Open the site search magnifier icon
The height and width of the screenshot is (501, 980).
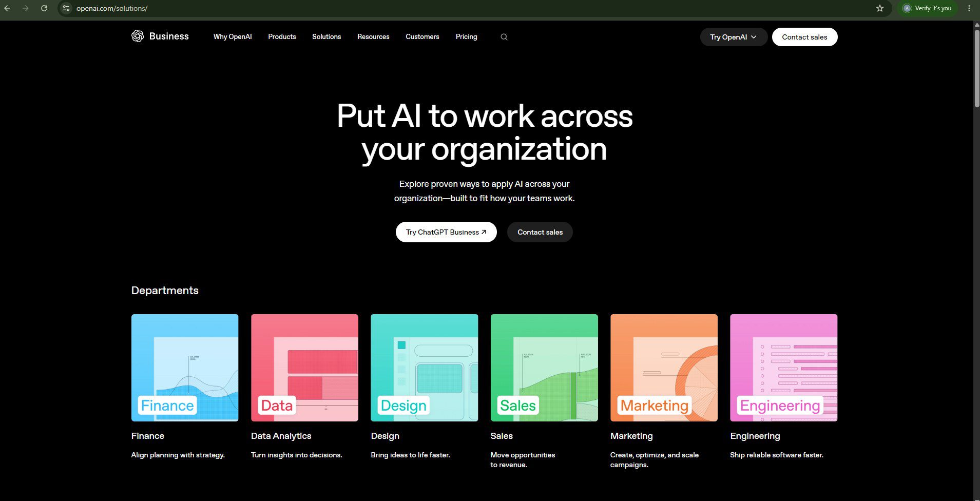click(x=504, y=37)
